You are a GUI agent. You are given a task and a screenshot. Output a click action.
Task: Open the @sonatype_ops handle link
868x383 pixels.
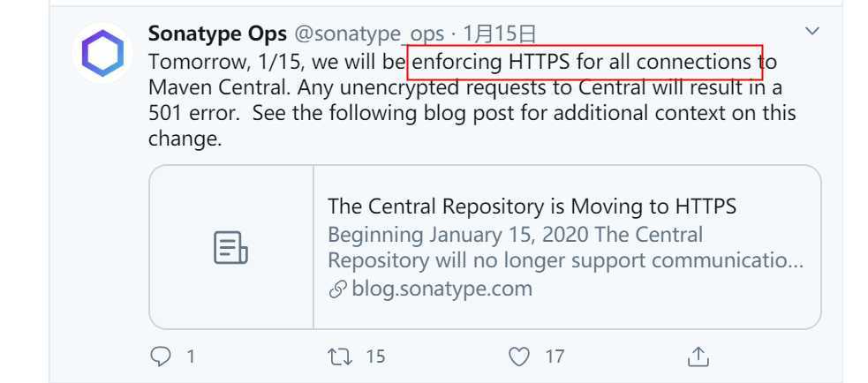pyautogui.click(x=369, y=34)
